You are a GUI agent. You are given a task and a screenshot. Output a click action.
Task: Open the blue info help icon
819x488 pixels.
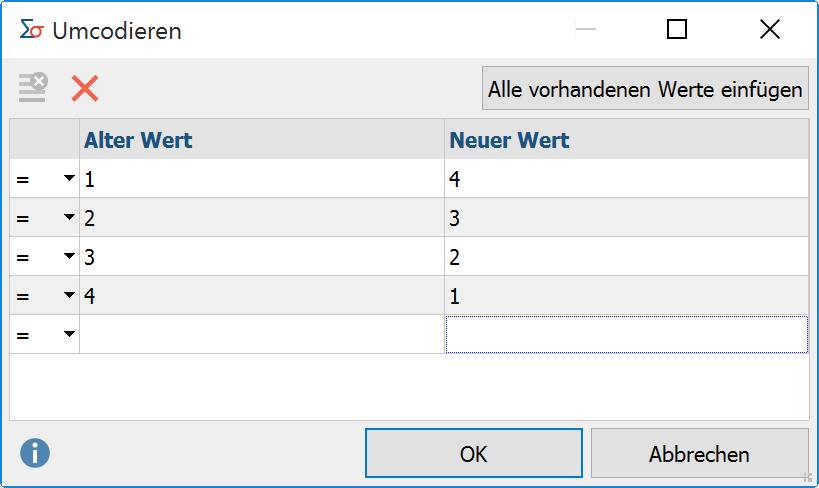click(35, 454)
